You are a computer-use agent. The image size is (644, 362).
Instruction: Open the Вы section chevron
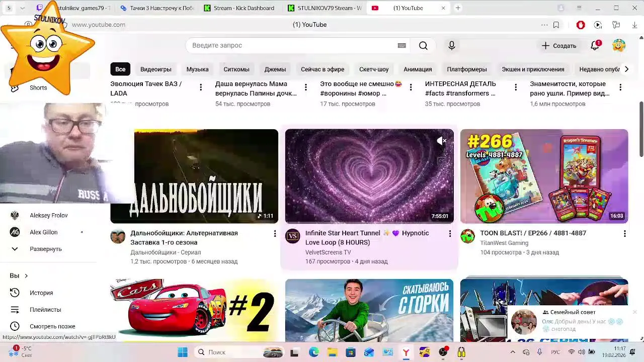[x=26, y=276]
